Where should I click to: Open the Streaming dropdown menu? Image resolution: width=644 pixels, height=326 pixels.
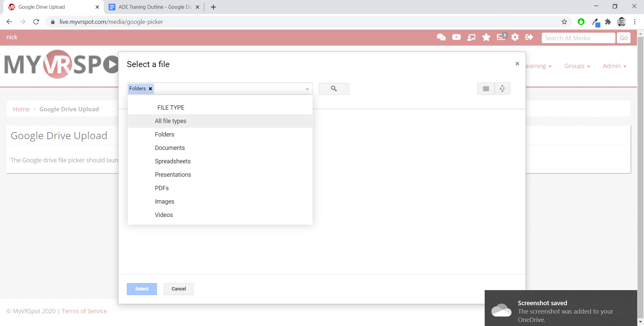point(539,66)
